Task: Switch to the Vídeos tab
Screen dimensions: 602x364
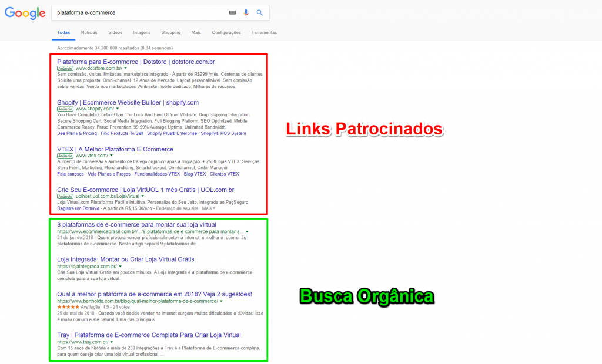Action: 115,33
